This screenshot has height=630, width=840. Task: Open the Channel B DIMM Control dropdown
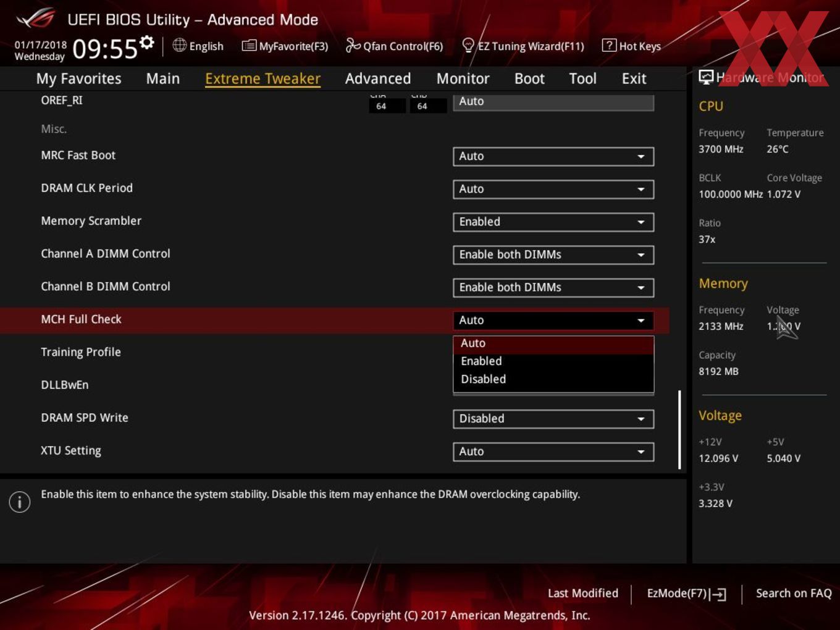[553, 287]
